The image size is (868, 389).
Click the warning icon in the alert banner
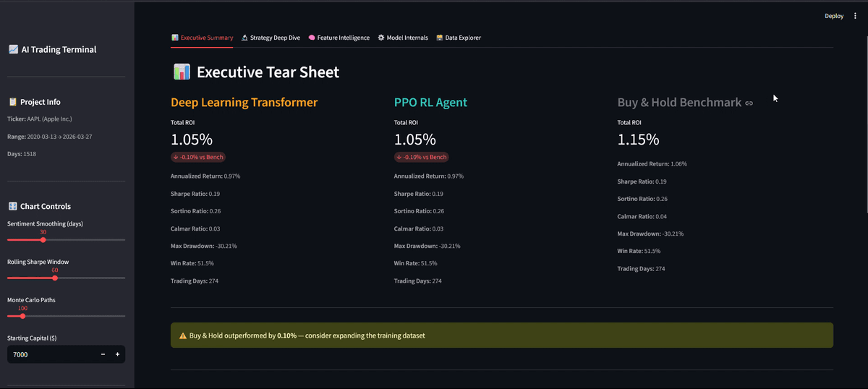(183, 335)
